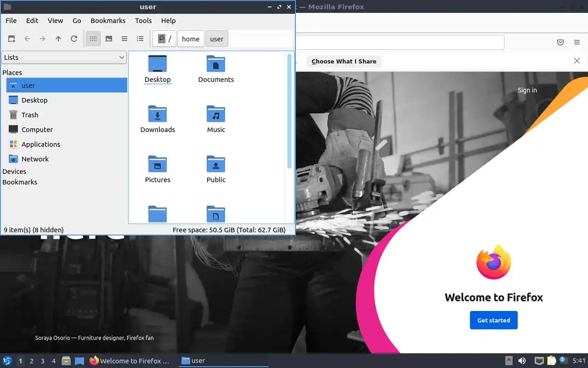588x368 pixels.
Task: Select Desktop in Places sidebar
Action: coord(67,100)
